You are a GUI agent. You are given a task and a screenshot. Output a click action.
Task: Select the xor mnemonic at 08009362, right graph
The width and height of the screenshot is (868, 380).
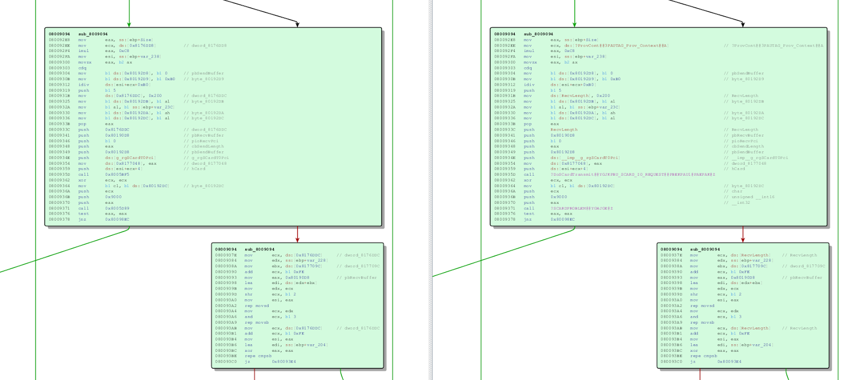tap(527, 180)
